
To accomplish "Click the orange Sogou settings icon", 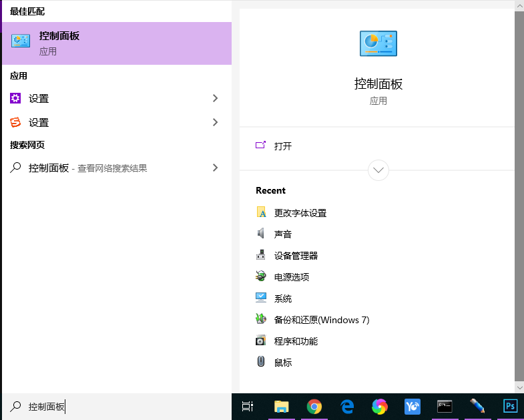I will point(16,122).
